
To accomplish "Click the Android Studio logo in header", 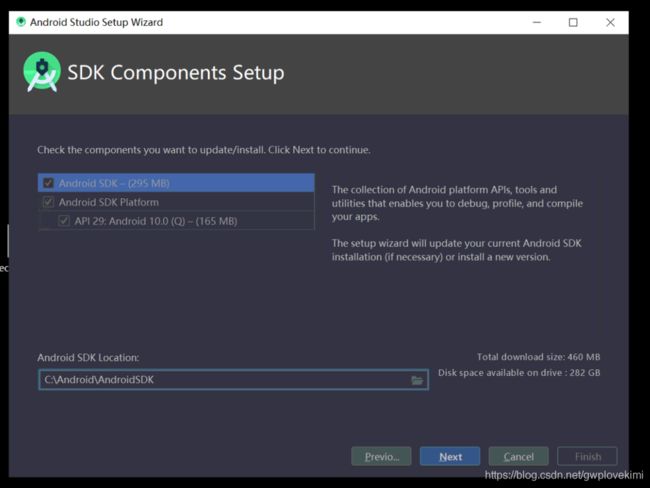I will tap(42, 72).
